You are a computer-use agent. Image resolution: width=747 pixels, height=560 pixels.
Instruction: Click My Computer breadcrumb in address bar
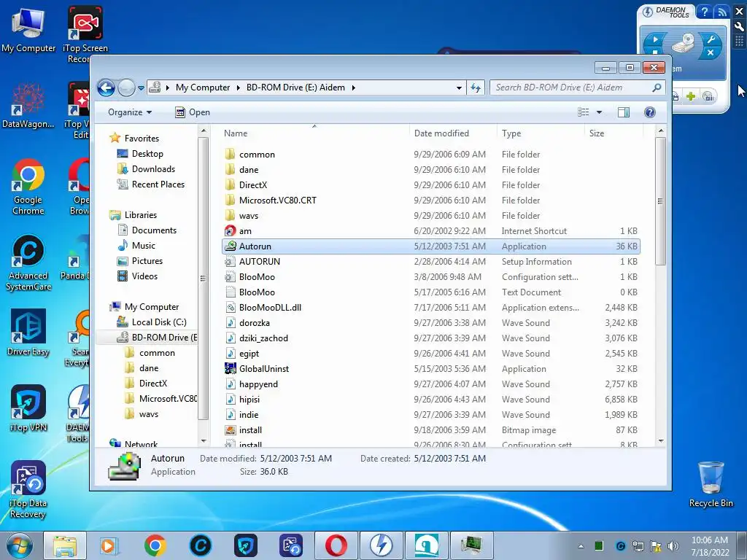click(203, 87)
